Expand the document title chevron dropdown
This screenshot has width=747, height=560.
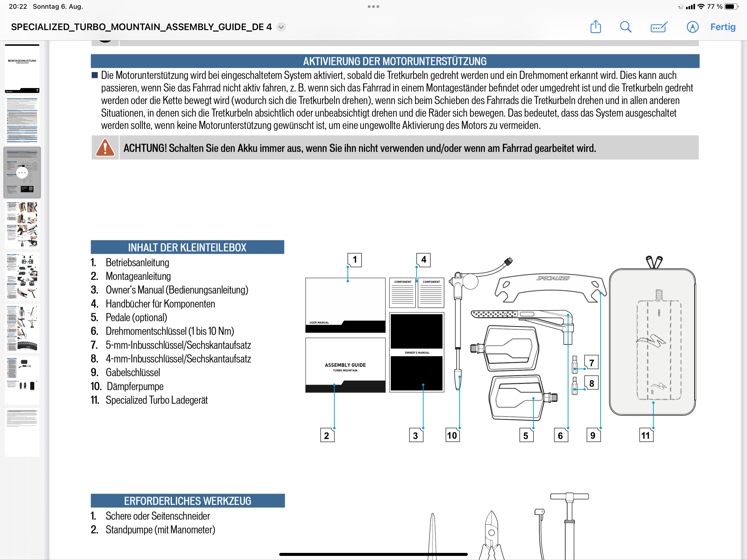281,27
